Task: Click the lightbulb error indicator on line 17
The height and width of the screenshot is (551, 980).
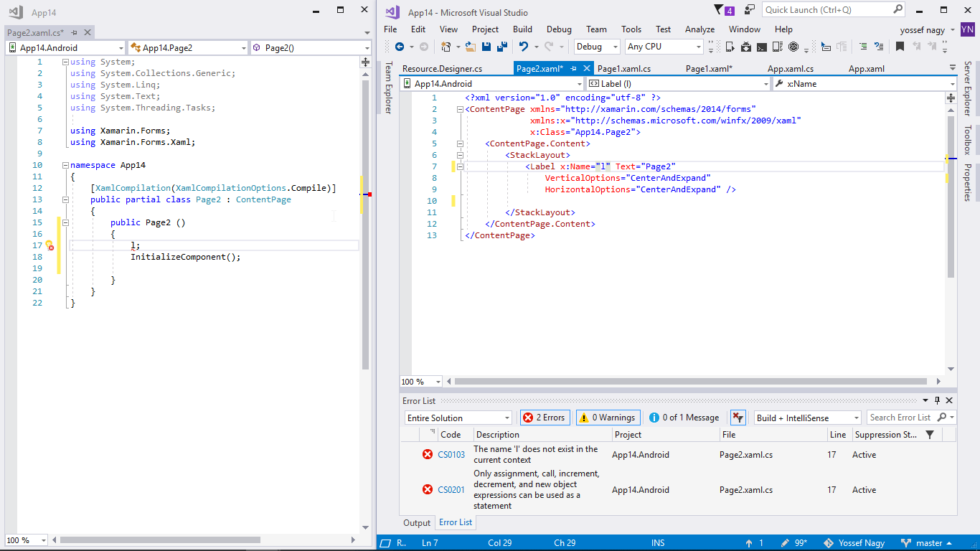Action: click(50, 245)
